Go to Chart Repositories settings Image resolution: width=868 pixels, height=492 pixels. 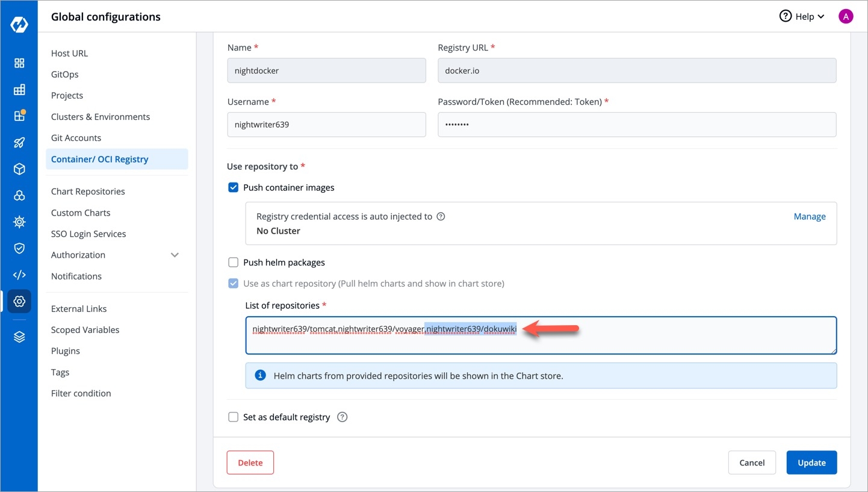(x=88, y=192)
